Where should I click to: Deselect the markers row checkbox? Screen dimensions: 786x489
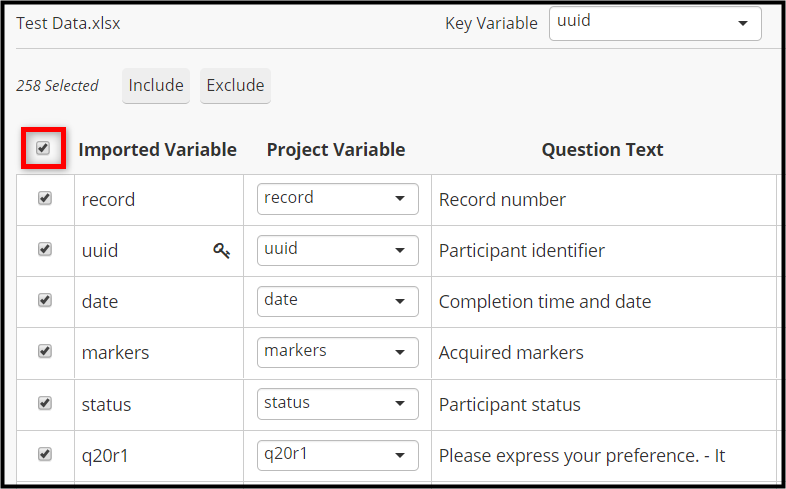click(45, 351)
